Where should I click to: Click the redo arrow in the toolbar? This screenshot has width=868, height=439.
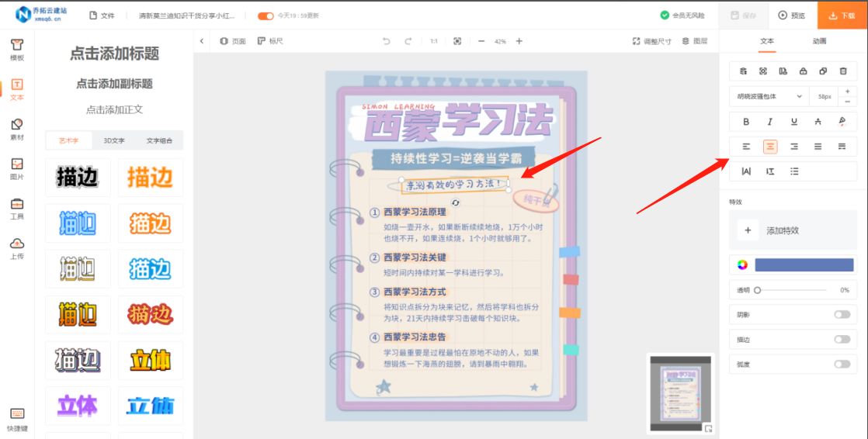point(408,41)
